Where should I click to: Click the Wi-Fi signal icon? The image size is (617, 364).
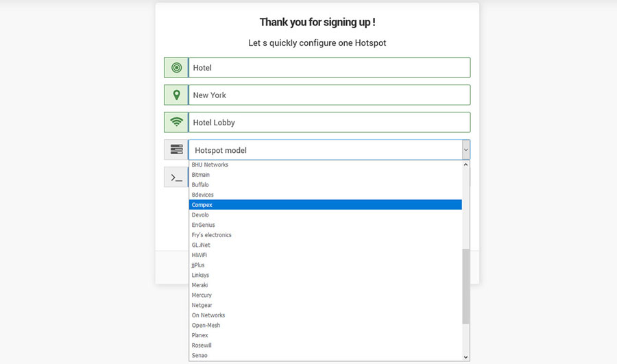176,123
